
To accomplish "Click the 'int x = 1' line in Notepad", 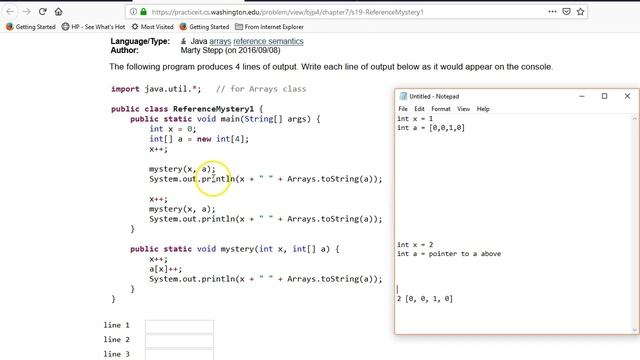I will (415, 118).
